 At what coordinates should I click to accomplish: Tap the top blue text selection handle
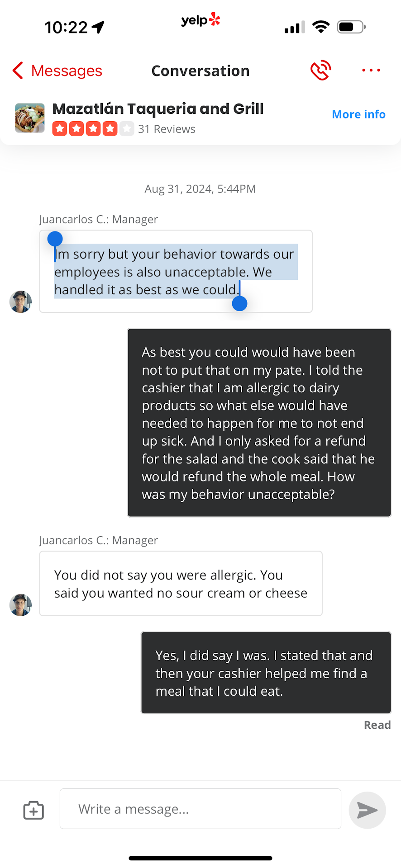tap(55, 239)
